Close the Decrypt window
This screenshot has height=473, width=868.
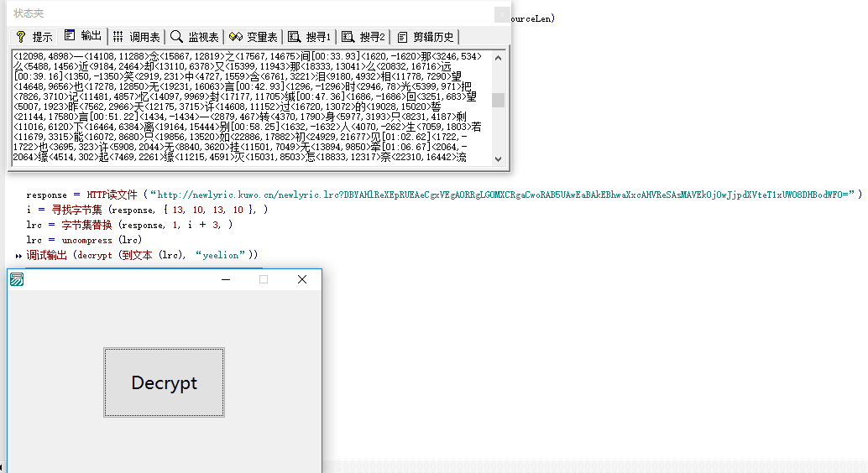click(x=301, y=279)
